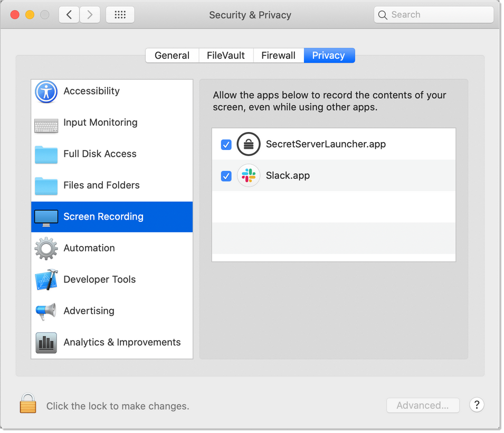
Task: Show all preferences with grid button
Action: 120,15
